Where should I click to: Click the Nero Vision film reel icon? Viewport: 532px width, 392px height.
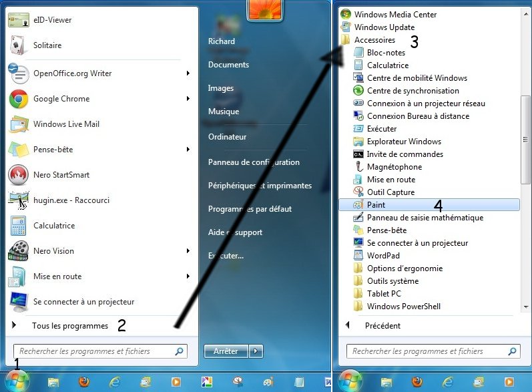click(x=18, y=251)
